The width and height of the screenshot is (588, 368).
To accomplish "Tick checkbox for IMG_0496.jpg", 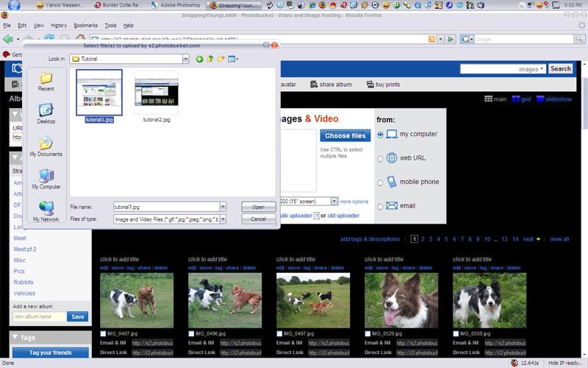I will click(x=191, y=333).
